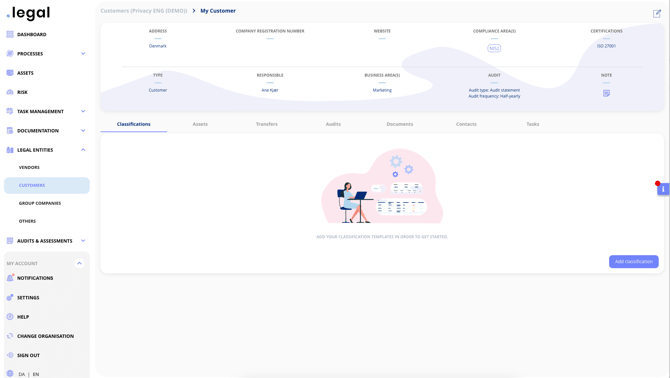Screen dimensions: 670x378
Task: Click the Risk gauge icon
Action: (10, 92)
